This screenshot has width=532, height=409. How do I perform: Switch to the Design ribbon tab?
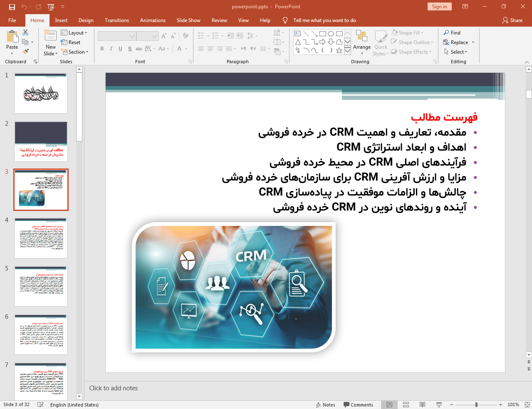click(x=86, y=20)
